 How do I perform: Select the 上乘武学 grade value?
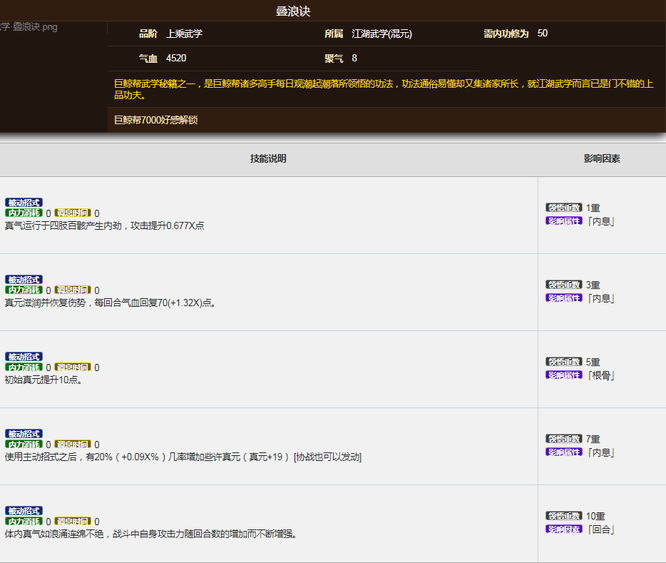click(184, 34)
